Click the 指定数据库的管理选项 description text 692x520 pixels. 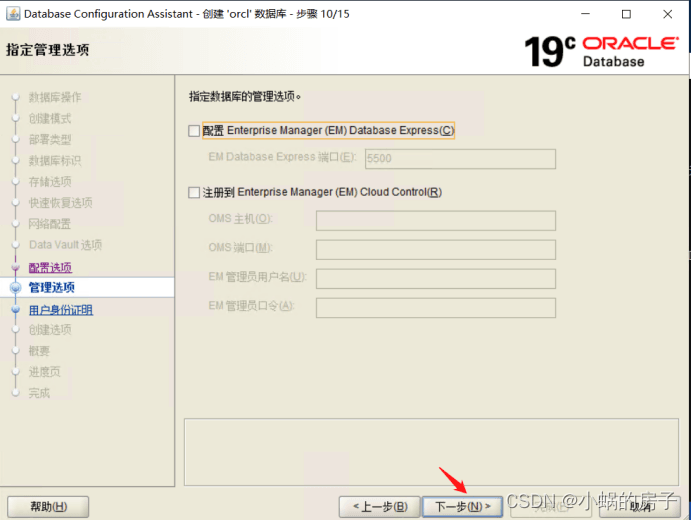coord(245,97)
